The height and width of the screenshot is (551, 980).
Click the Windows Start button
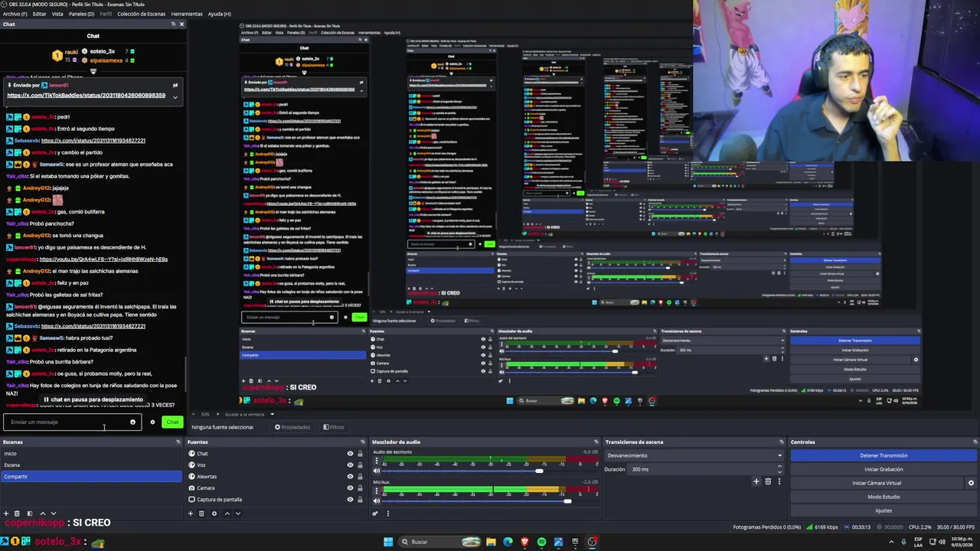388,542
